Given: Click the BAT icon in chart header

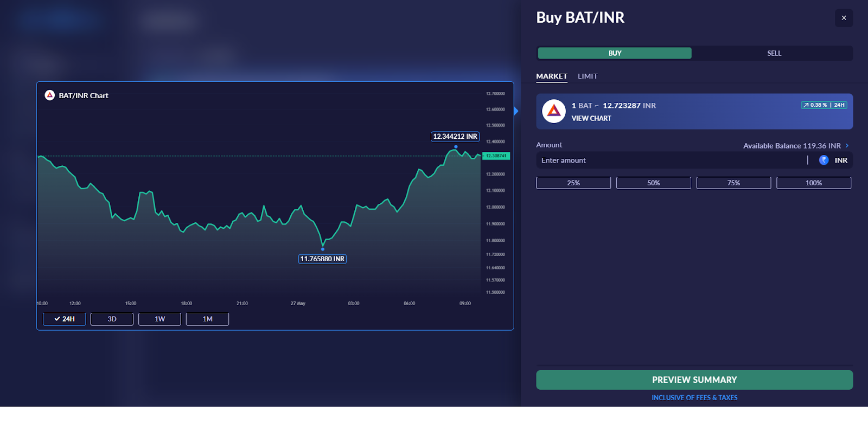Looking at the screenshot, I should (x=49, y=95).
